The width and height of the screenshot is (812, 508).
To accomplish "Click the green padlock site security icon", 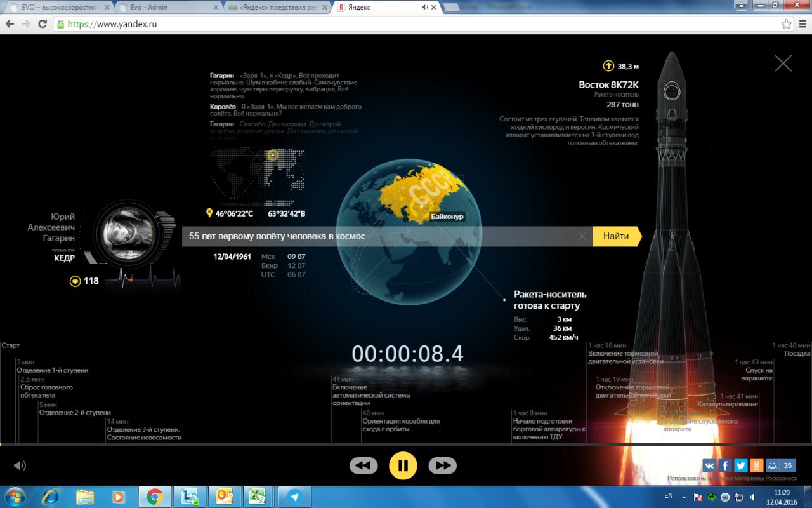I will [x=60, y=24].
